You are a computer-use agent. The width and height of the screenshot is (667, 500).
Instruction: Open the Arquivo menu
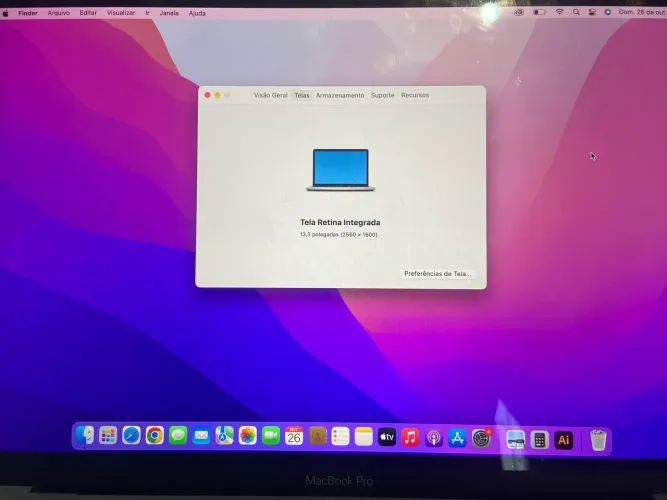click(x=59, y=13)
